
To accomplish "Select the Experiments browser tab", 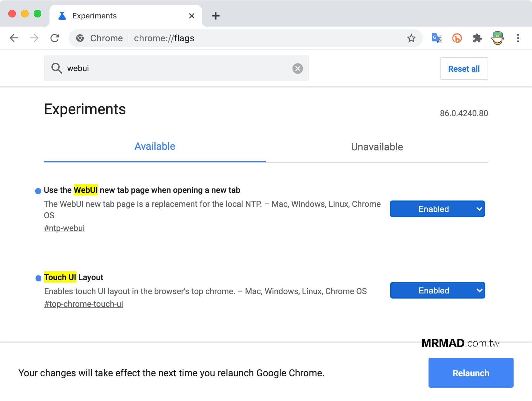I will pos(126,16).
